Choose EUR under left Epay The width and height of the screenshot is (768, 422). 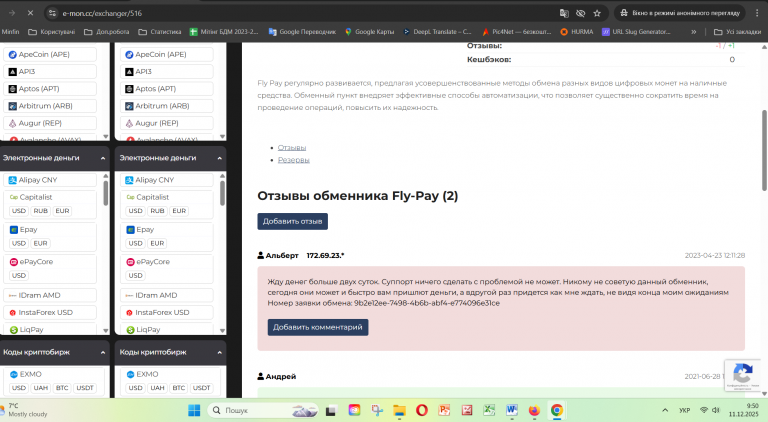tap(40, 243)
